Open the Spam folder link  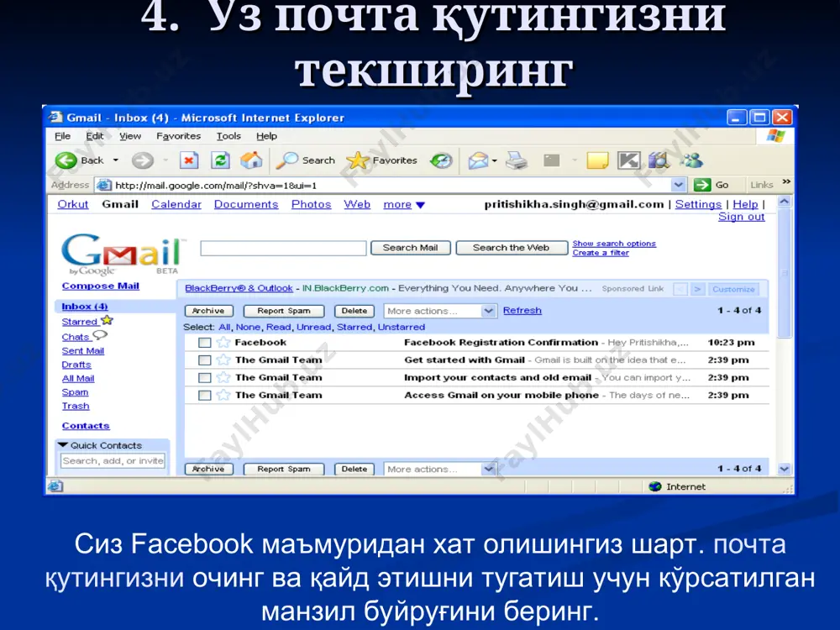point(75,392)
